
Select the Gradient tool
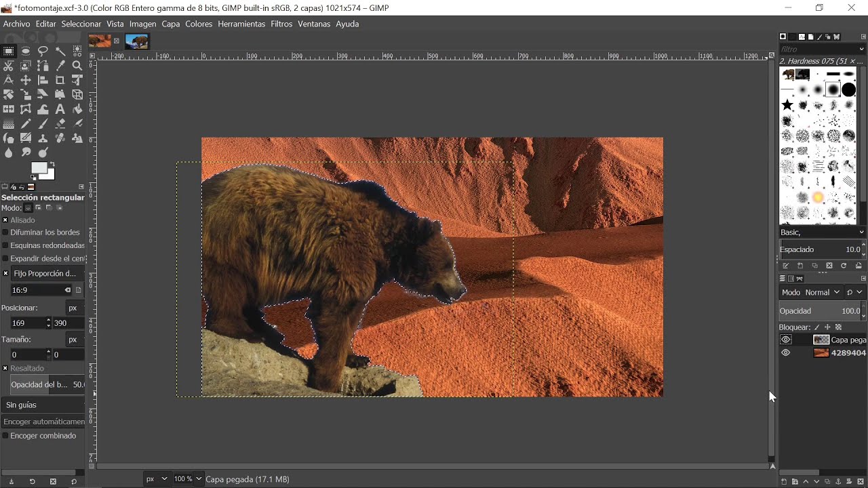[9, 124]
